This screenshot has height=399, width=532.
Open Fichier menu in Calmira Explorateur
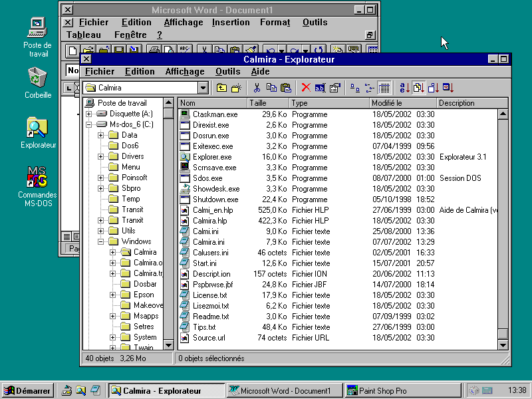(100, 72)
